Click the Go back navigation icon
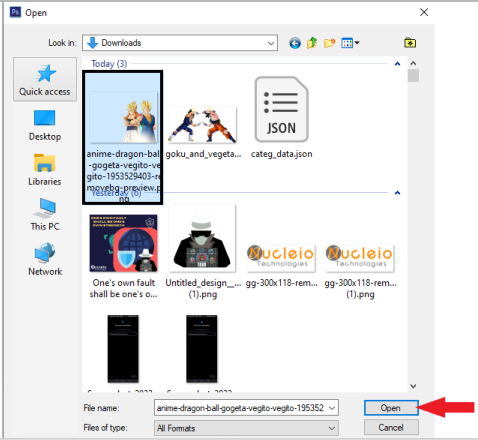The image size is (478, 440). tap(295, 43)
